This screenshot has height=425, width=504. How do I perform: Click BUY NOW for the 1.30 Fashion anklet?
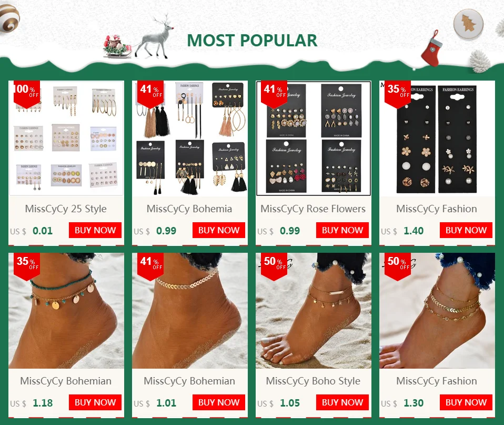(x=466, y=402)
